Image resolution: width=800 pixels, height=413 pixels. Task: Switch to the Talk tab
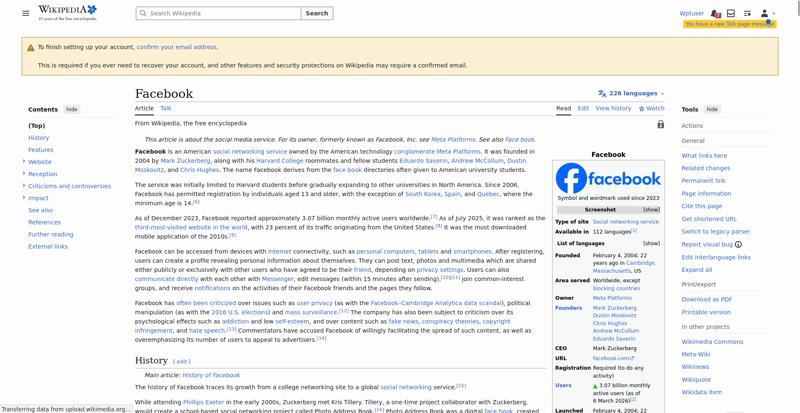click(x=166, y=108)
